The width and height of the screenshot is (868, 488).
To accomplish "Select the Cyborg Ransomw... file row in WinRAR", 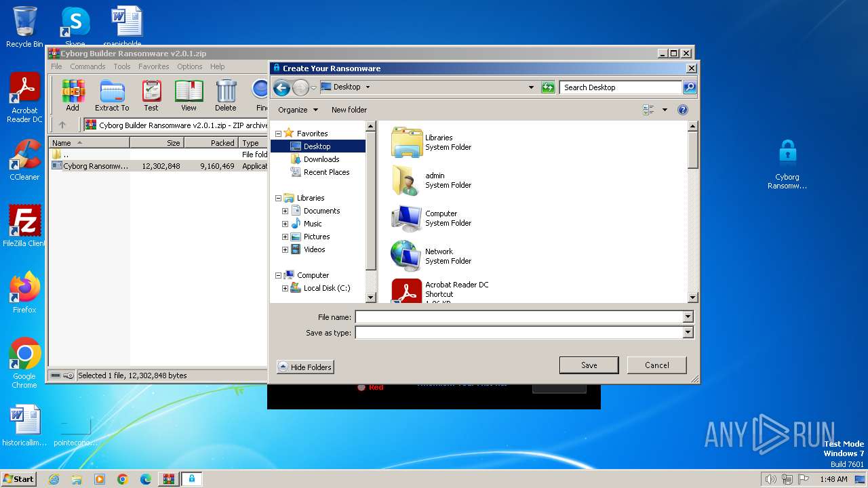I will [x=159, y=166].
